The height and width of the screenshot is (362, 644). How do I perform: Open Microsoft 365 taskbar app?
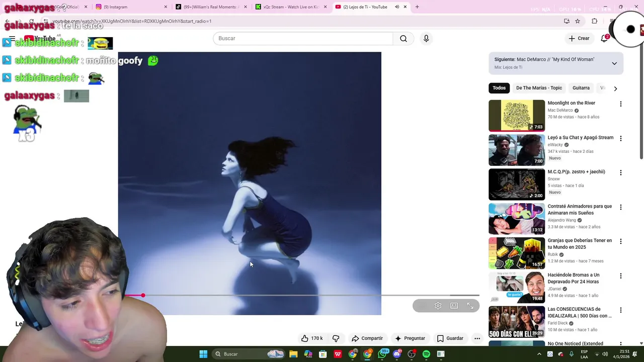(308, 354)
